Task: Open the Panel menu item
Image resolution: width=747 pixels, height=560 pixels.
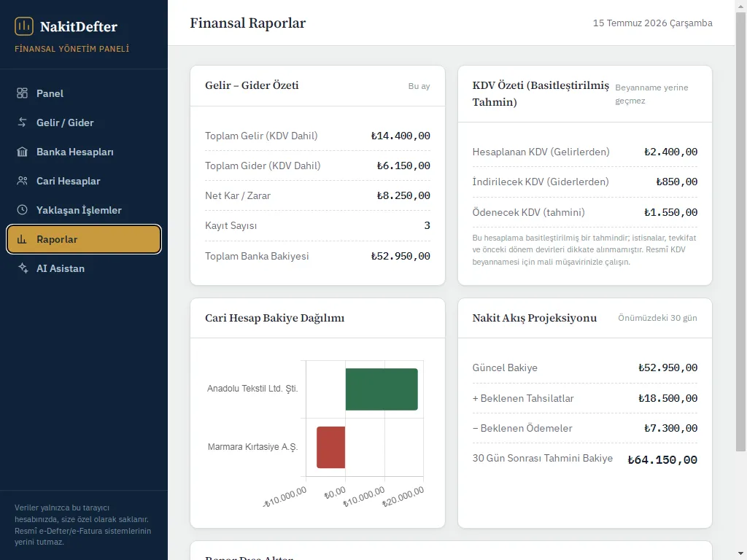Action: point(84,93)
